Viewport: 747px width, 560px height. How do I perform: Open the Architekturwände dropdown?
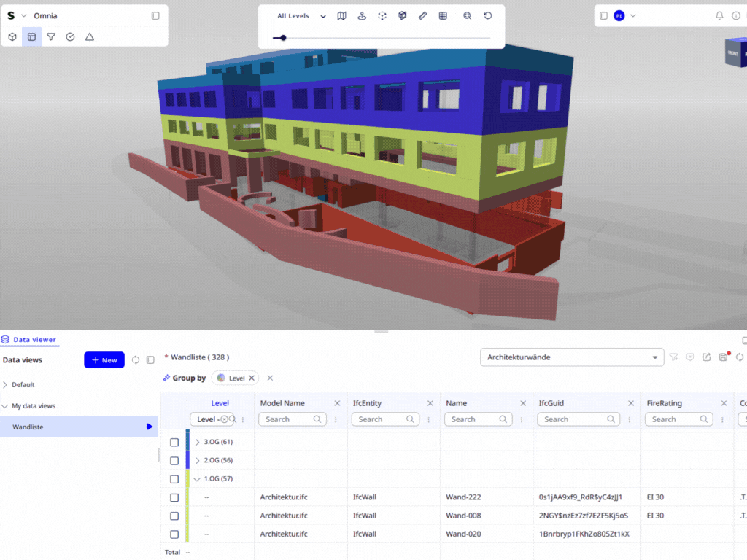coord(571,357)
